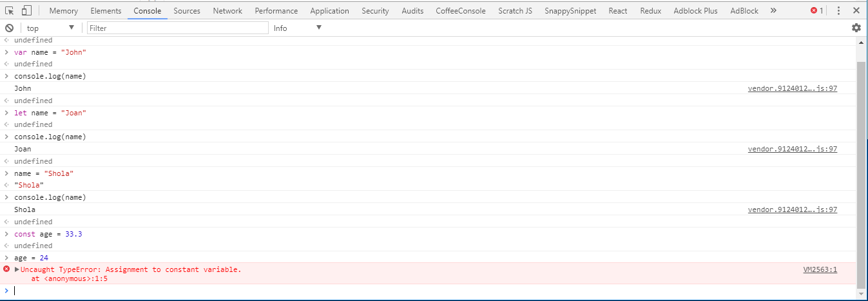Open the Info log level dropdown
The image size is (868, 301).
pyautogui.click(x=298, y=28)
